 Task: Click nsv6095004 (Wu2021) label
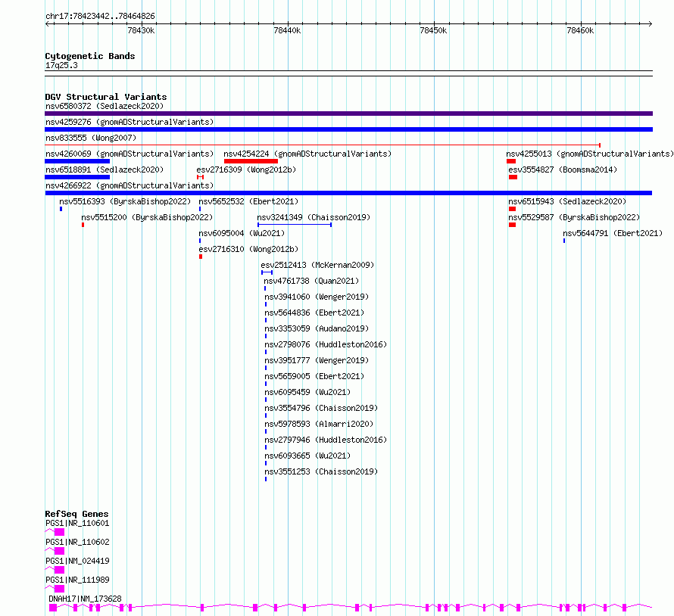click(242, 233)
